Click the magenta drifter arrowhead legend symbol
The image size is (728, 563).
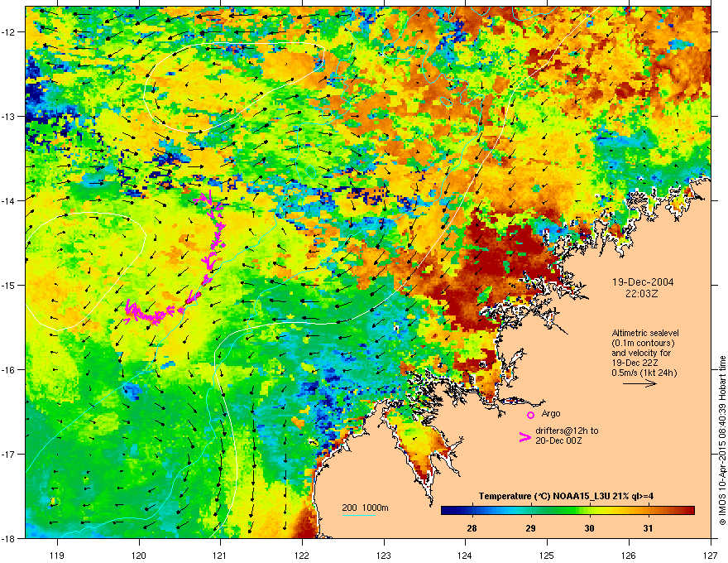[524, 437]
